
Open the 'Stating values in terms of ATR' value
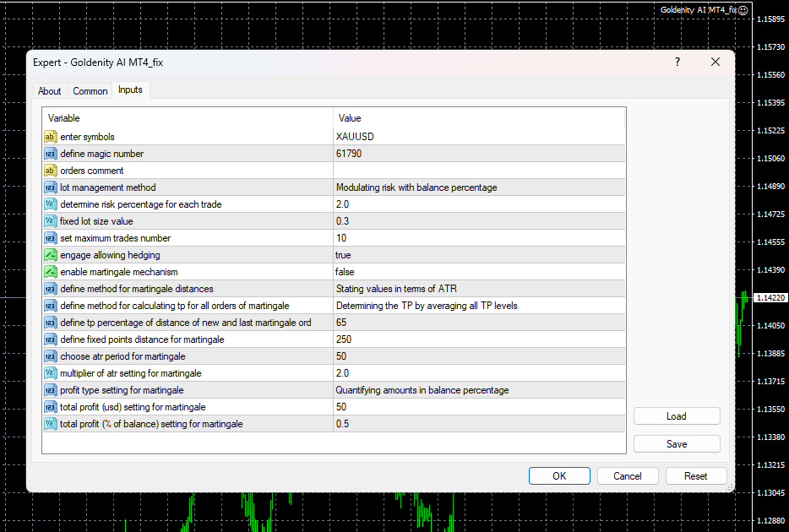pyautogui.click(x=479, y=289)
